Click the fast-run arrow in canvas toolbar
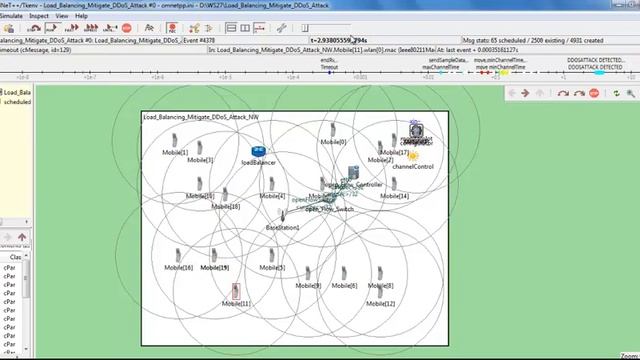The height and width of the screenshot is (360, 640). tap(579, 93)
